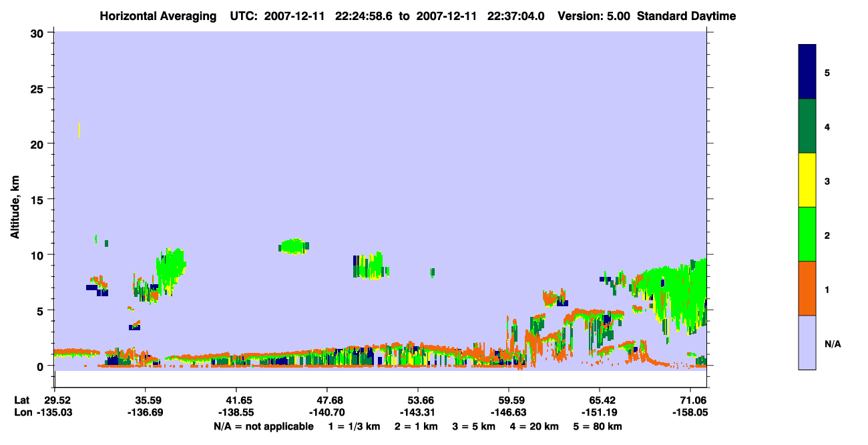
Task: Click the 20 km altitude tick label
Action: point(39,143)
